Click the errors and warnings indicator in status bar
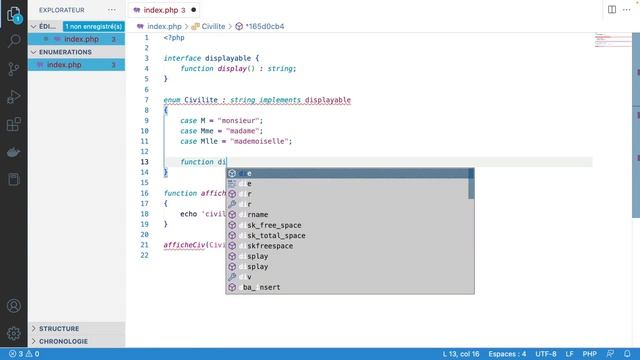Screen dimensions: 640x360 (24, 354)
